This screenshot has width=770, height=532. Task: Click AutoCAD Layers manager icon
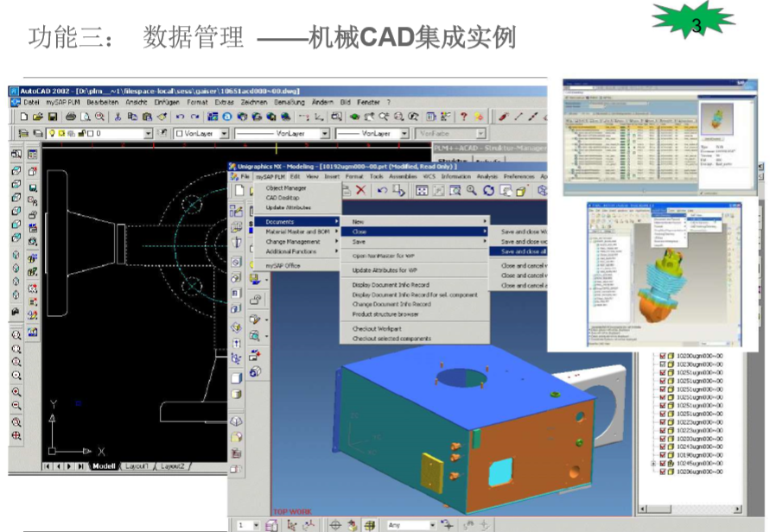pos(23,134)
